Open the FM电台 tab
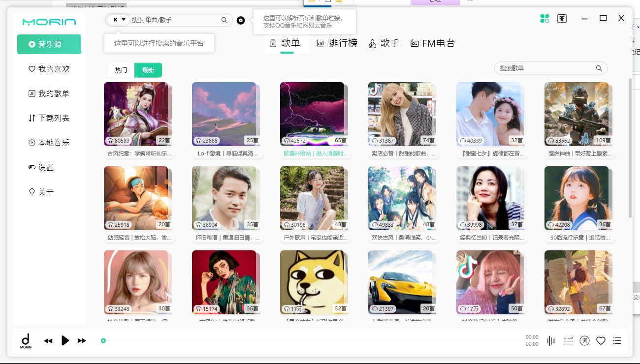Screen dimensions: 640x364 pyautogui.click(x=434, y=43)
